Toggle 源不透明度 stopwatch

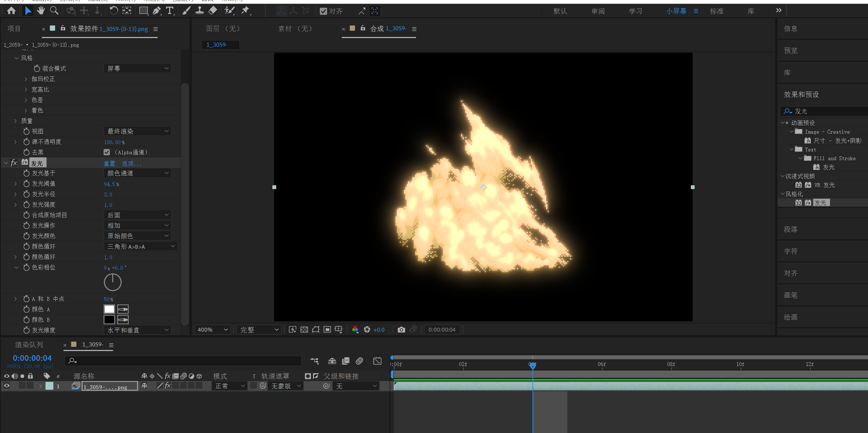[x=27, y=142]
